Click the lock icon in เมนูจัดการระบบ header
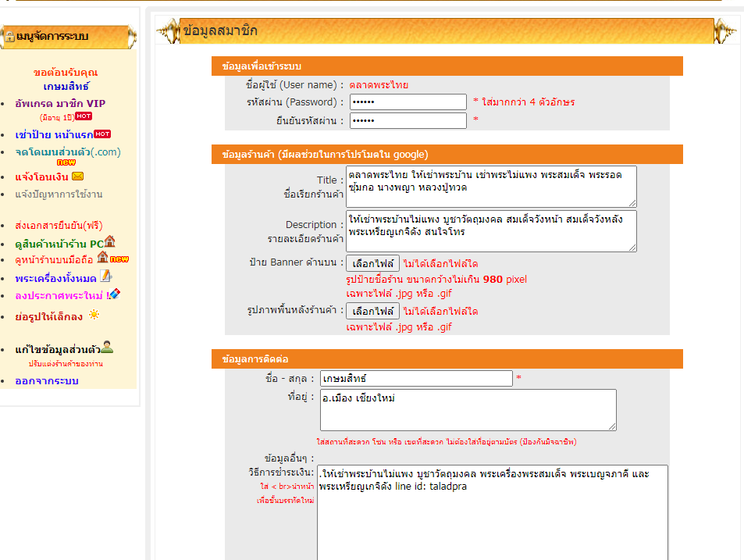The height and width of the screenshot is (560, 744). click(x=9, y=37)
